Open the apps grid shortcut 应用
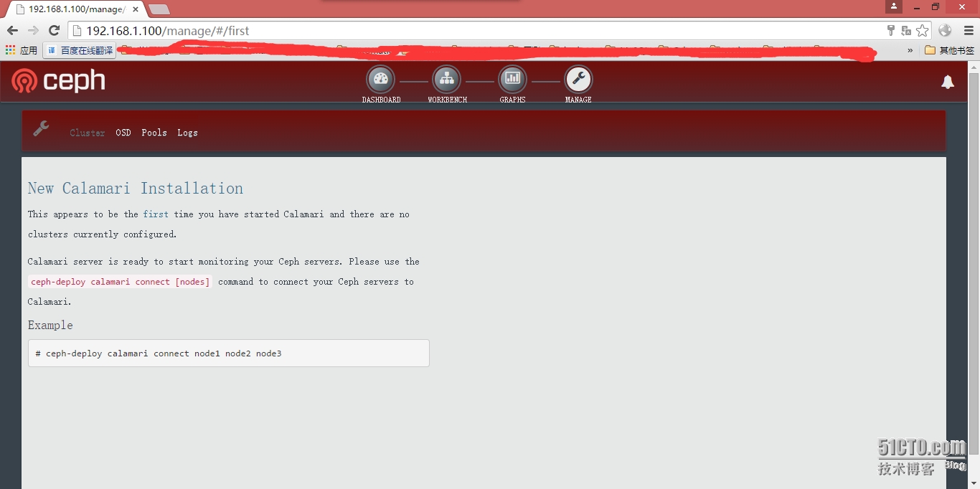Screen dimensions: 980x489 click(x=22, y=50)
